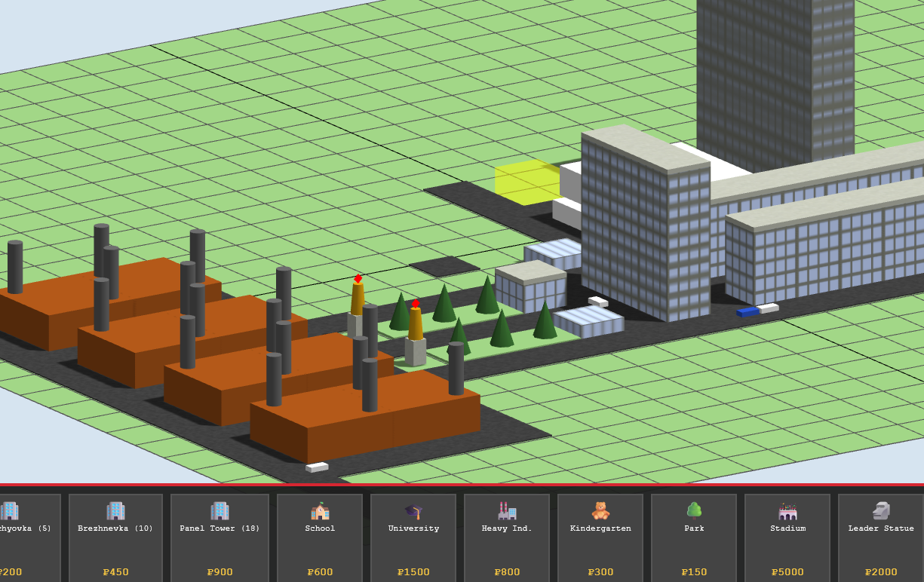Click the ₽800 Heavy Ind. price

click(x=507, y=572)
